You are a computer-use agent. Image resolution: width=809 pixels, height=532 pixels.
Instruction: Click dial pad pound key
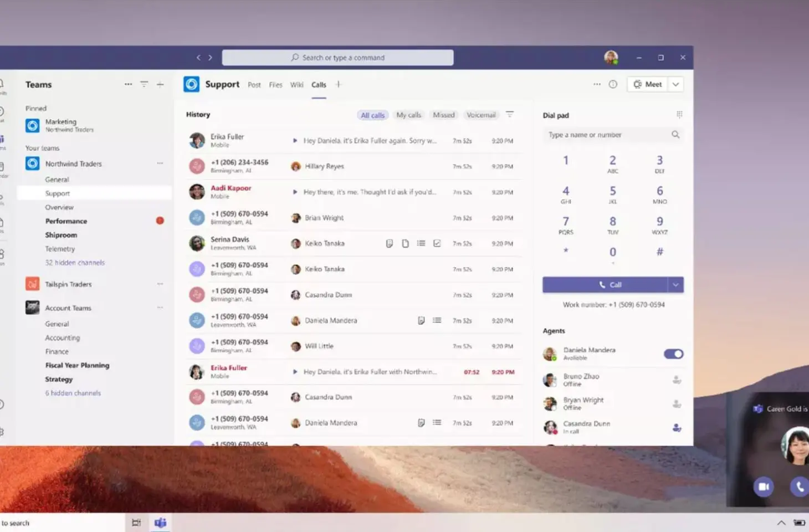pyautogui.click(x=659, y=252)
